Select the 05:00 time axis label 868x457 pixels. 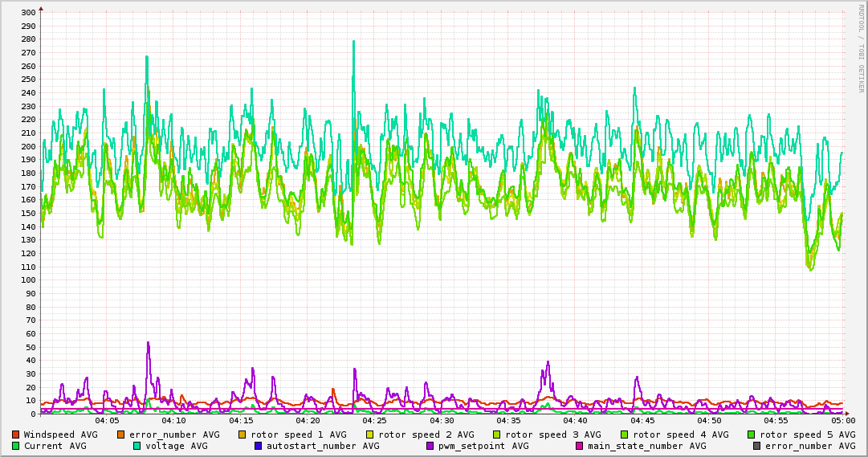pyautogui.click(x=843, y=421)
